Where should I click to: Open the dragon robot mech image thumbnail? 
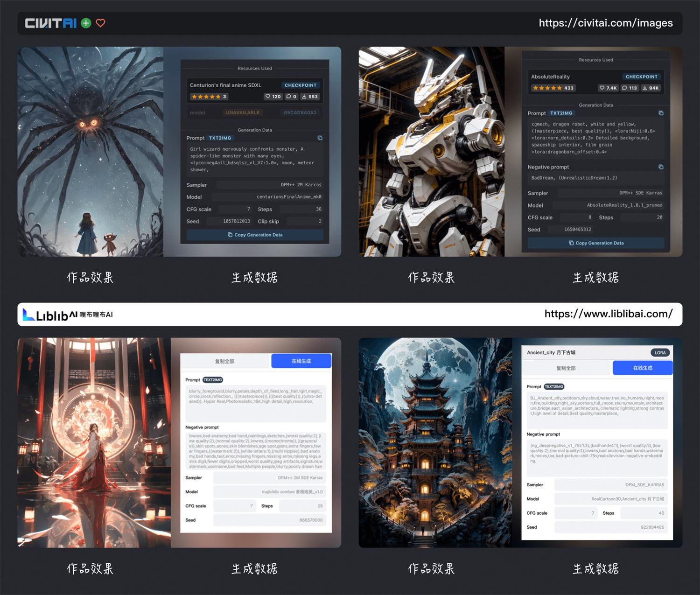pos(431,152)
